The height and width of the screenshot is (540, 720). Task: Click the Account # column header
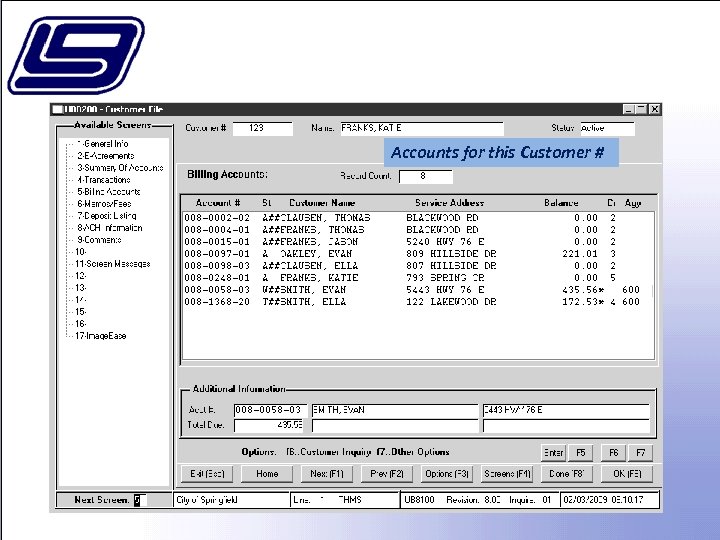point(218,202)
